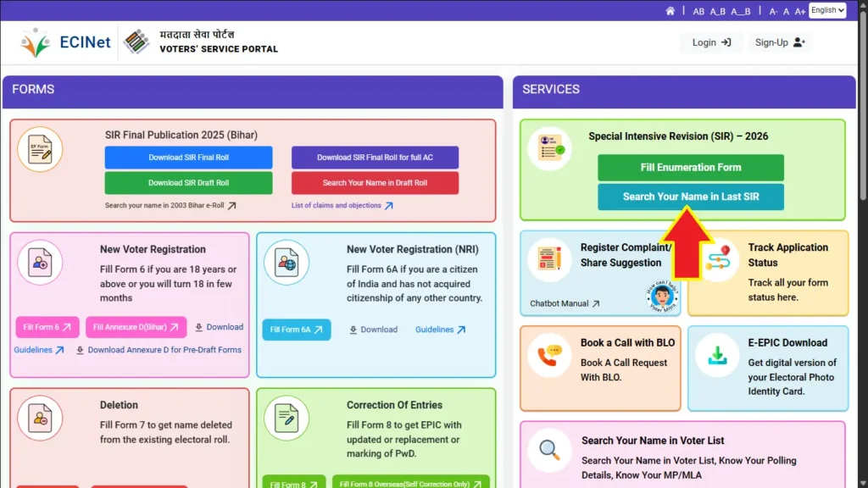Open the English language dropdown
Screen dimensions: 868x488
(827, 10)
